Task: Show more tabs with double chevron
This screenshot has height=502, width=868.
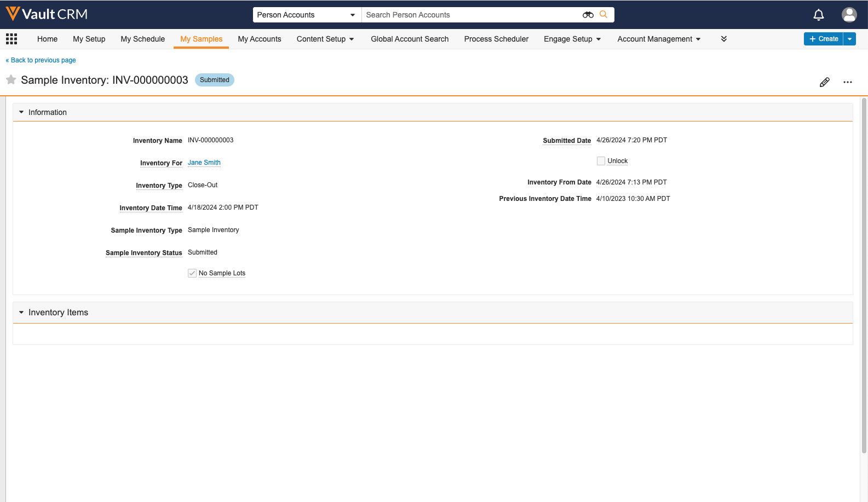Action: (723, 39)
